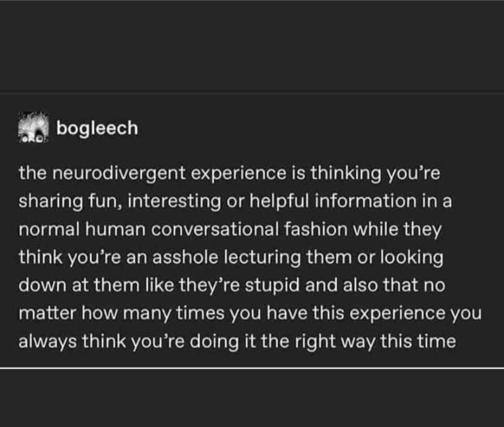Visit the bogleech username link

click(97, 128)
